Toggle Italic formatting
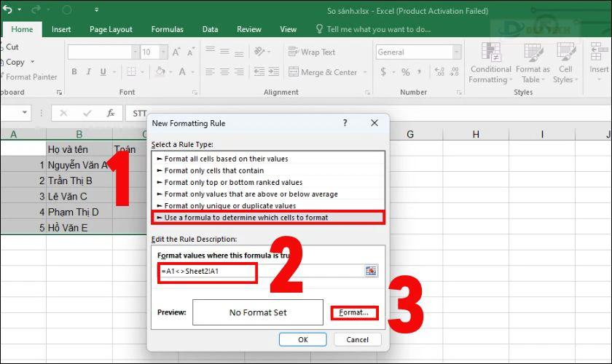 89,72
